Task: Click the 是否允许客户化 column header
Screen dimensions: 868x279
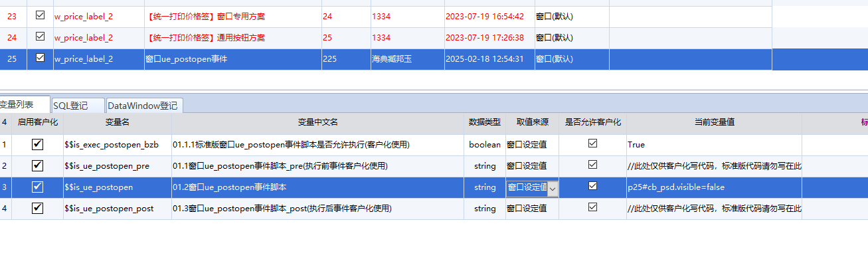Action: coord(592,122)
